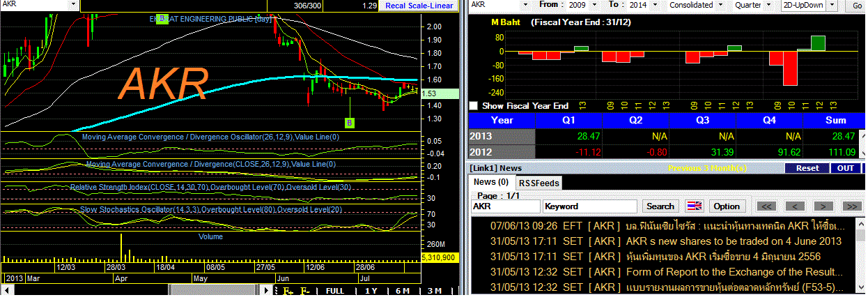Go to last news page (>>)
The image size is (868, 302).
(852, 206)
